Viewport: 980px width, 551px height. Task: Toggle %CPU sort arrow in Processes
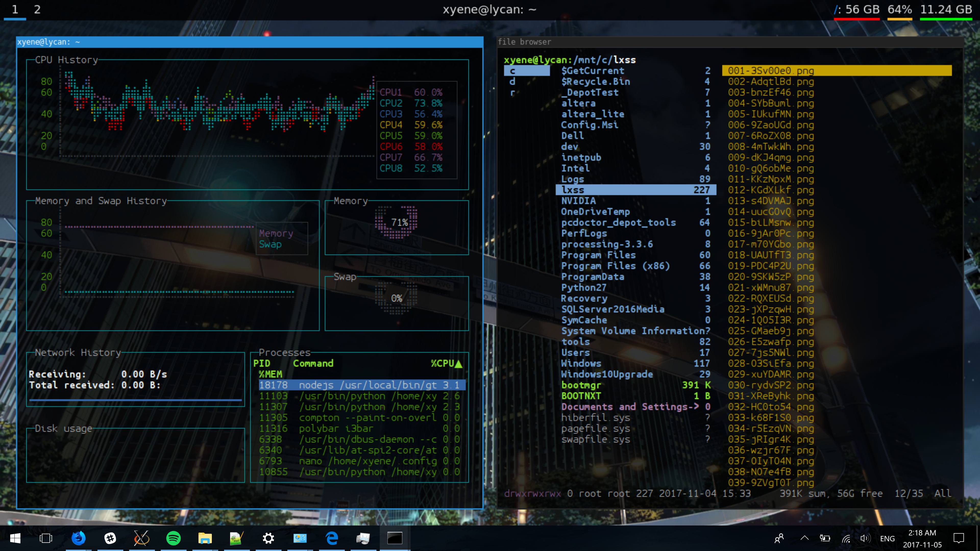[x=458, y=364]
